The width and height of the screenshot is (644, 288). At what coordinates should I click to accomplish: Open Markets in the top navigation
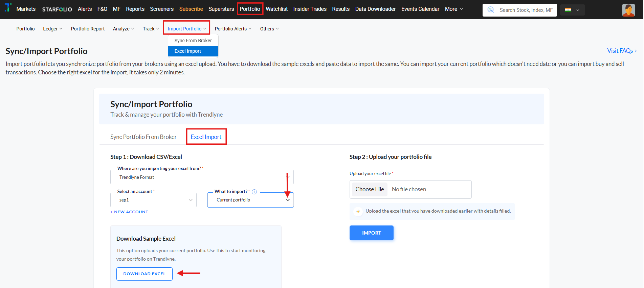tap(26, 9)
